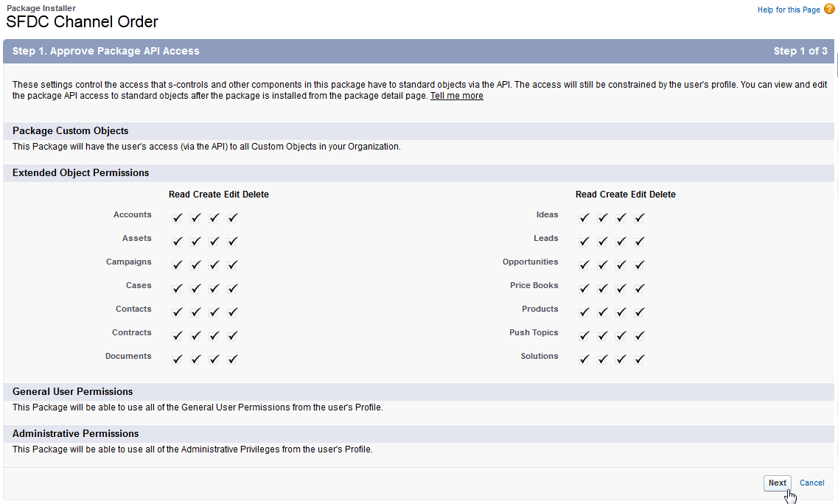This screenshot has width=838, height=504.
Task: Click the Campaigns Read checkmark
Action: click(178, 265)
